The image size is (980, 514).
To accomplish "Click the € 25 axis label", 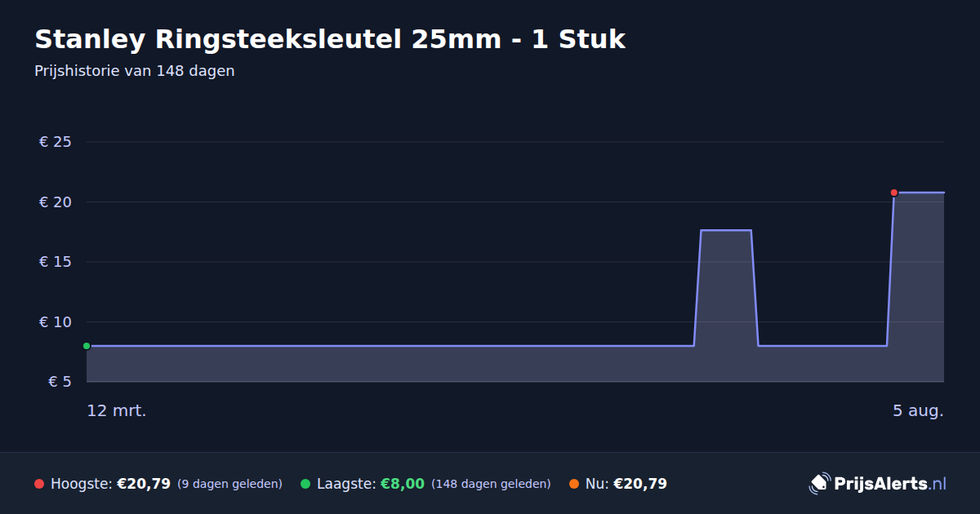I will point(56,142).
